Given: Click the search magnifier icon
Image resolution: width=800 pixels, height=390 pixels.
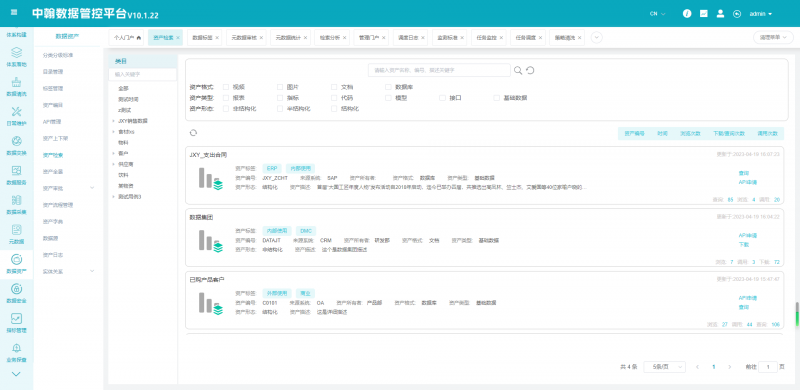Looking at the screenshot, I should pyautogui.click(x=517, y=70).
